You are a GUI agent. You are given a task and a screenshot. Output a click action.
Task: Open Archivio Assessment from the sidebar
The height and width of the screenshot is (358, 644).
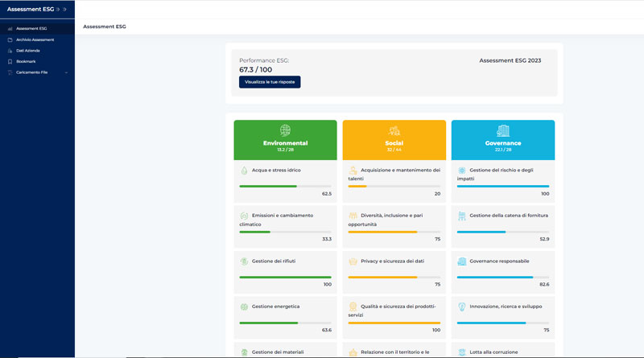(x=35, y=39)
